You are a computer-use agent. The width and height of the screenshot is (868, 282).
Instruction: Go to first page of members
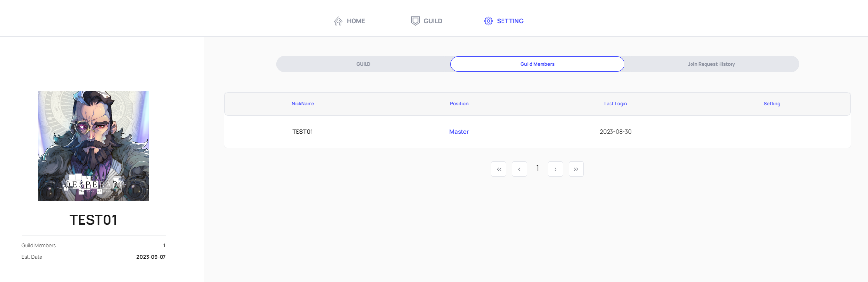[x=499, y=169]
